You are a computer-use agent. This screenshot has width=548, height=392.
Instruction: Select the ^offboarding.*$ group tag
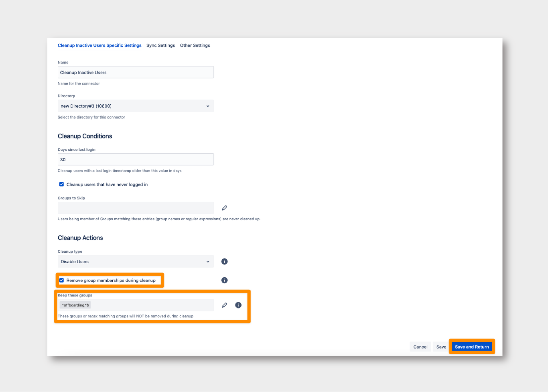(75, 305)
